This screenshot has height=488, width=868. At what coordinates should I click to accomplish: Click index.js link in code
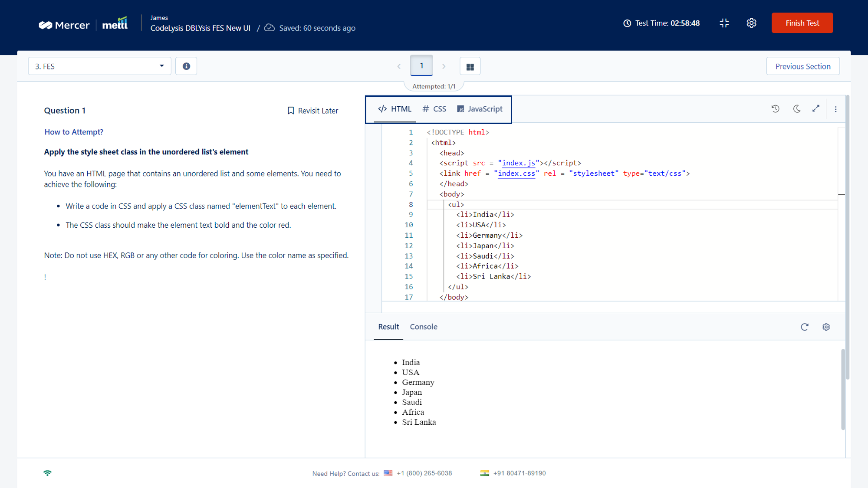pos(518,163)
